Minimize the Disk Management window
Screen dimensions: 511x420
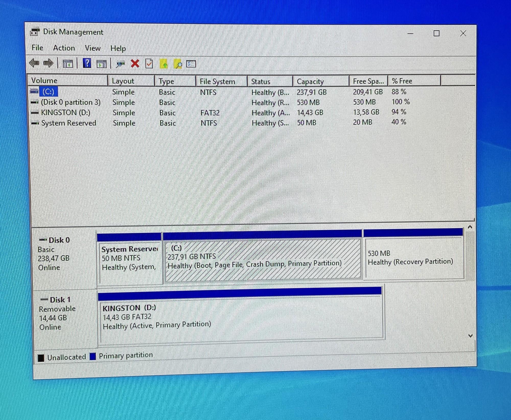pos(410,33)
